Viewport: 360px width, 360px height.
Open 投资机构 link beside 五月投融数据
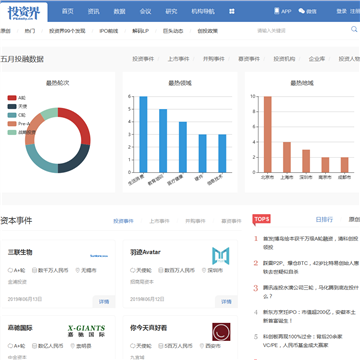[x=284, y=59]
